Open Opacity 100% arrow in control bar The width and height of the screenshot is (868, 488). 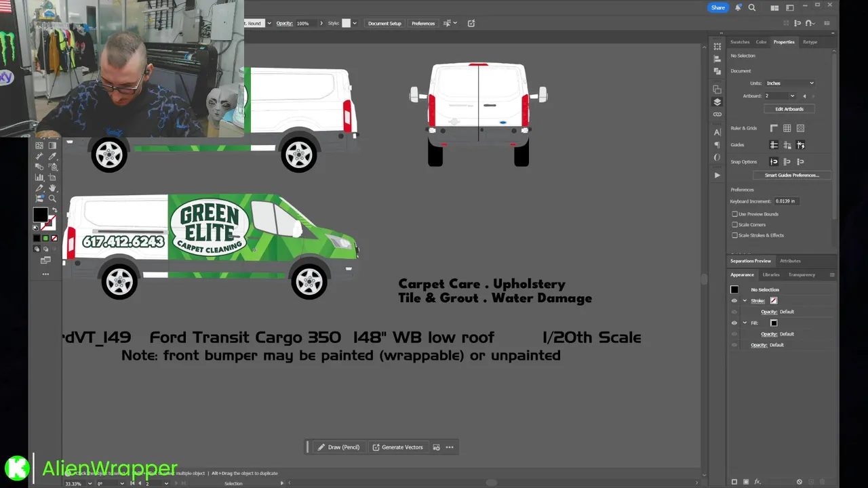pyautogui.click(x=321, y=23)
